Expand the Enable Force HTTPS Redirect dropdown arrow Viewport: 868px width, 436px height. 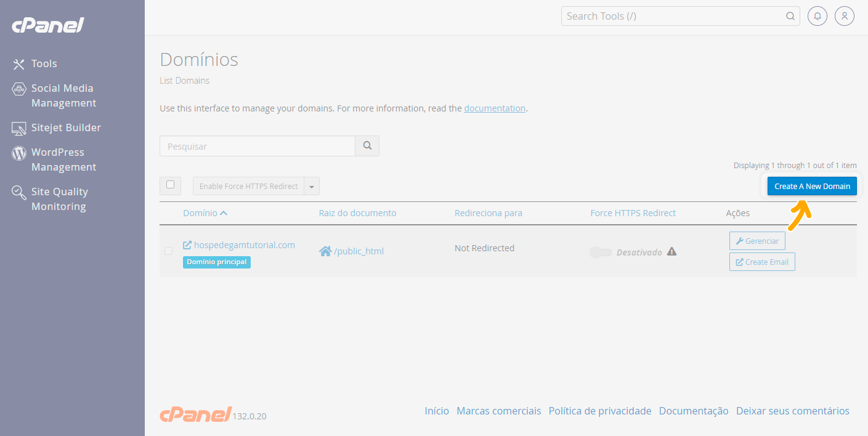312,187
